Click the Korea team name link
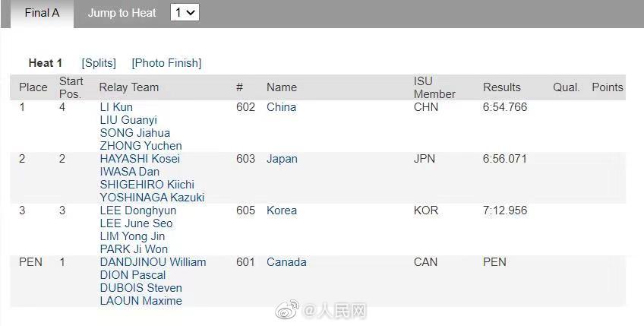 282,210
